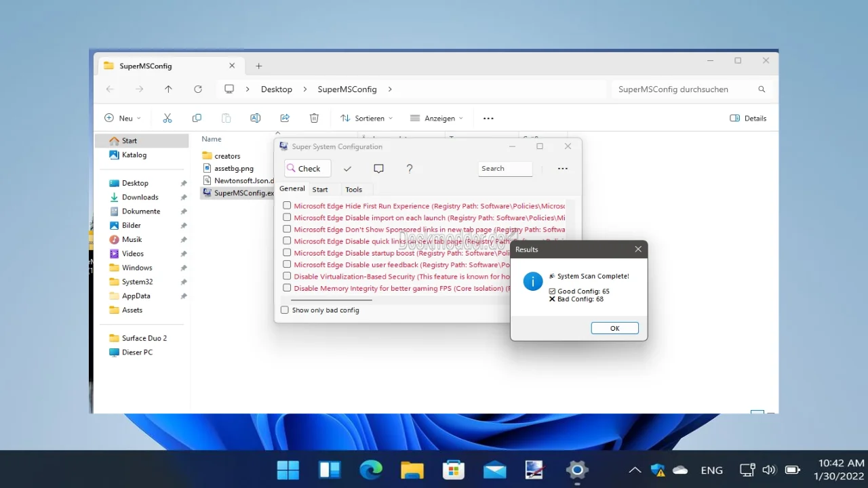Expand the chevron before Desktop breadcrumb

[x=248, y=89]
